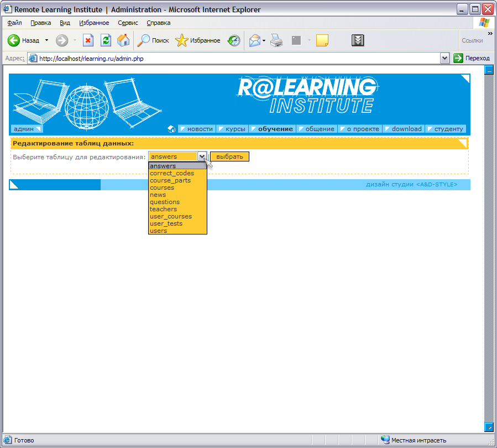
Task: Click the Ссылки links toolbar label
Action: coord(472,40)
